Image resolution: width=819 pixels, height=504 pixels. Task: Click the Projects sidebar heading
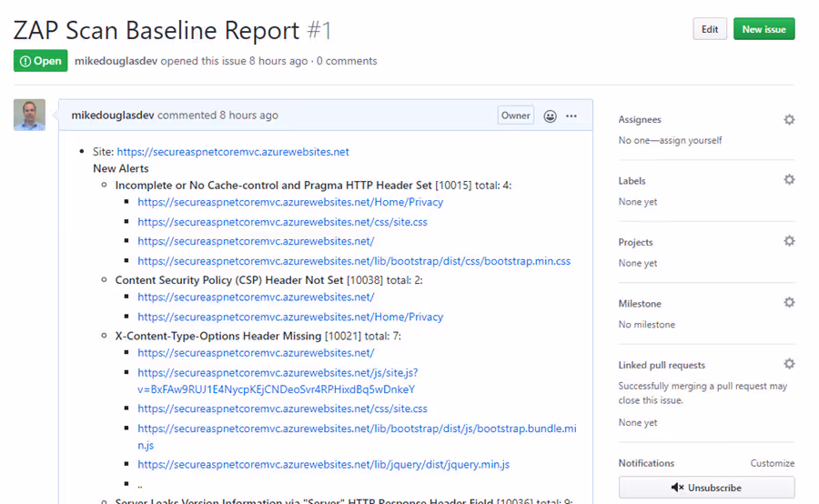pos(636,242)
